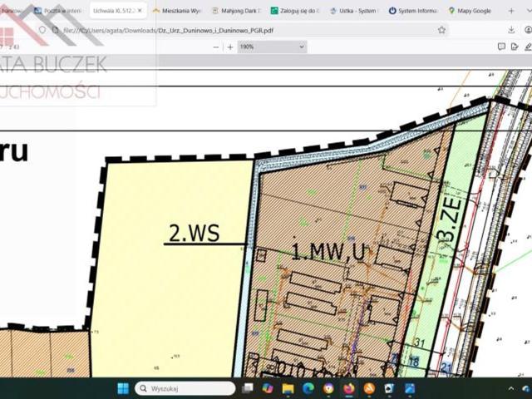Click the Wyszukaj taskbar search box

tap(185, 388)
